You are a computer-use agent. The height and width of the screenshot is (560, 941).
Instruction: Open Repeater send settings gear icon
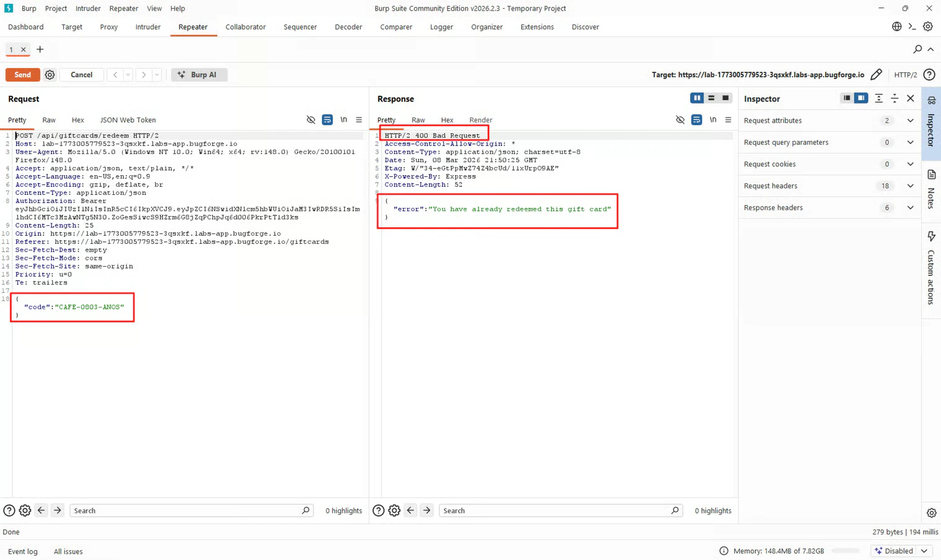click(x=50, y=75)
